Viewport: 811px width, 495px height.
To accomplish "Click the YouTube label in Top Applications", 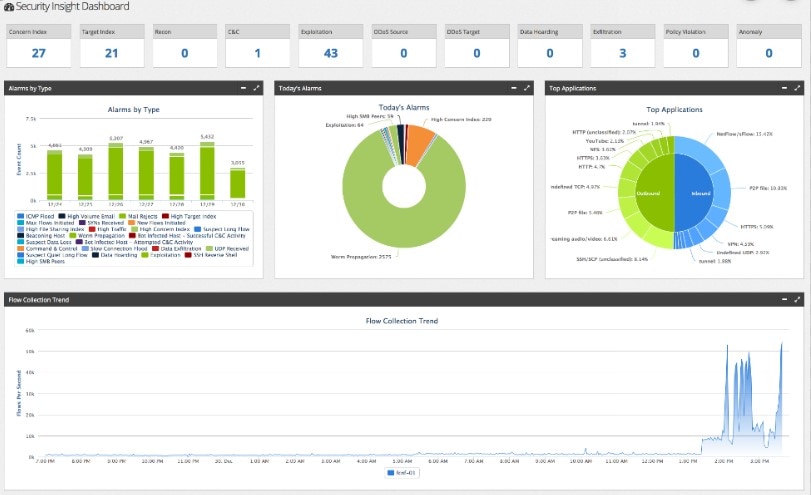I will coord(605,141).
